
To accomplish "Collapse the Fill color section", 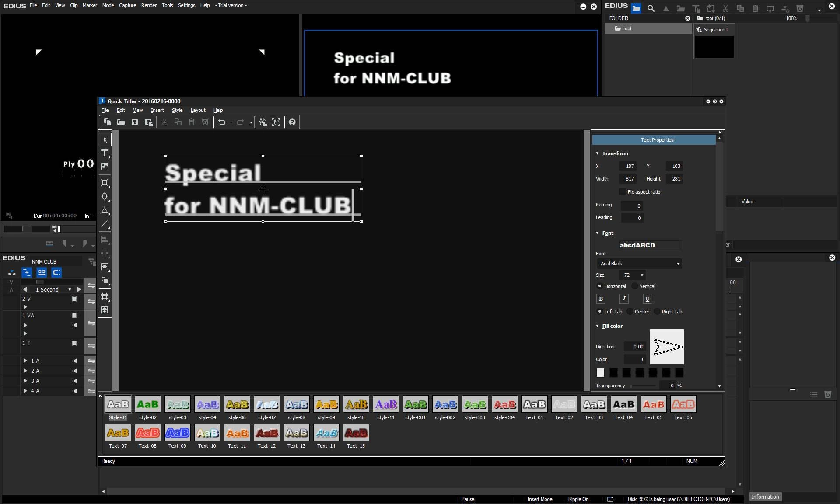I will point(598,326).
